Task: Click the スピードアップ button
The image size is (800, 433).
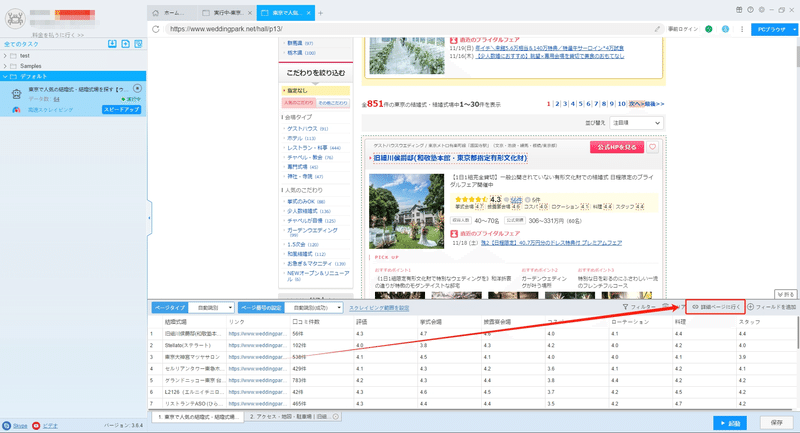Action: coord(121,110)
